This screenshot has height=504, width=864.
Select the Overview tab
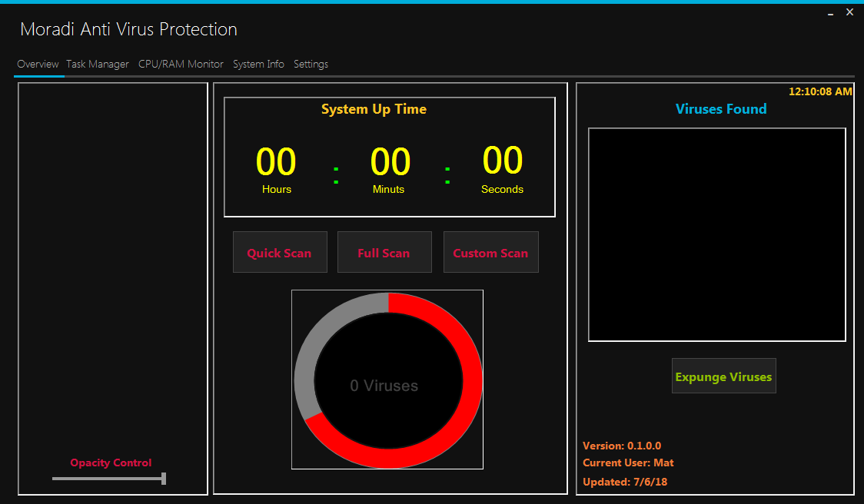pyautogui.click(x=38, y=64)
